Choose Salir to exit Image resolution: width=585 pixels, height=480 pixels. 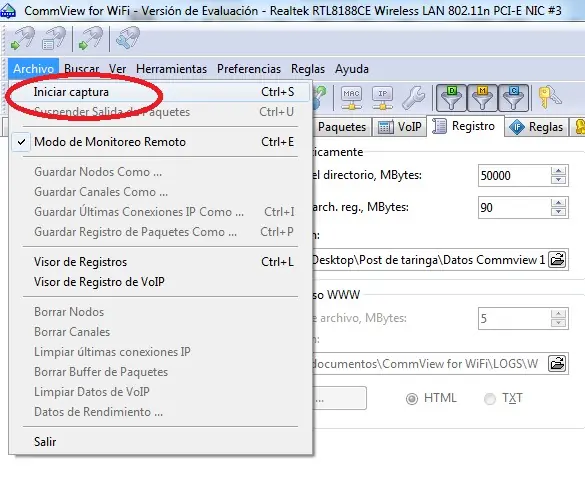[160, 442]
